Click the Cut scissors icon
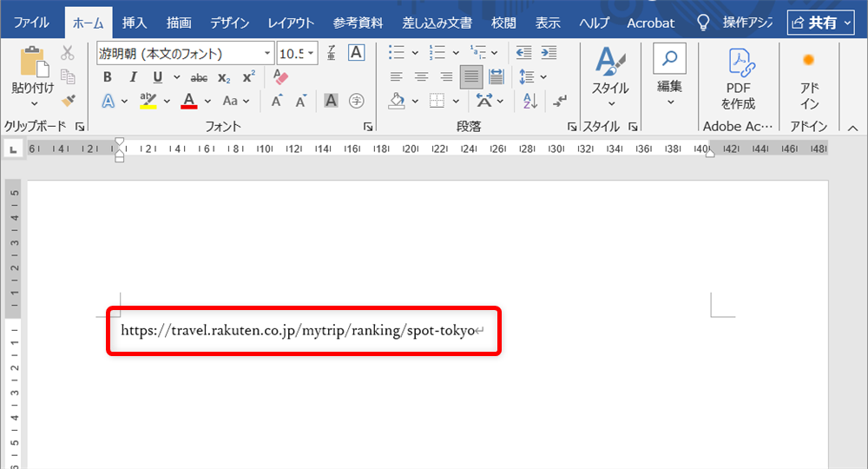Viewport: 868px width, 469px height. click(68, 53)
